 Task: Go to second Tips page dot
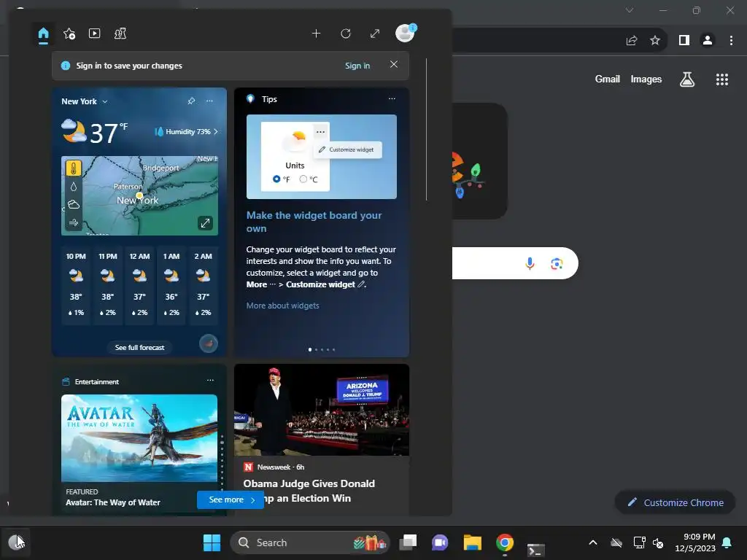point(316,349)
